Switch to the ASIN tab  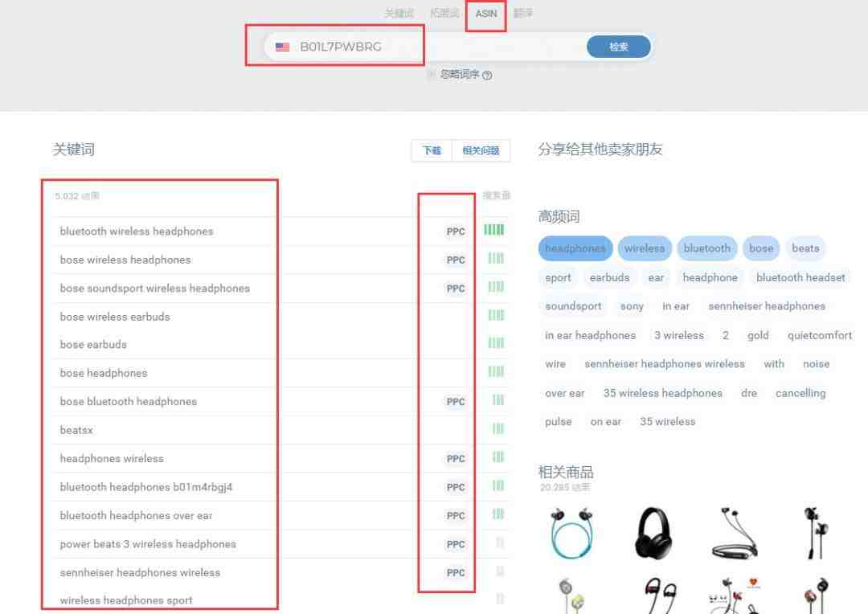[486, 14]
